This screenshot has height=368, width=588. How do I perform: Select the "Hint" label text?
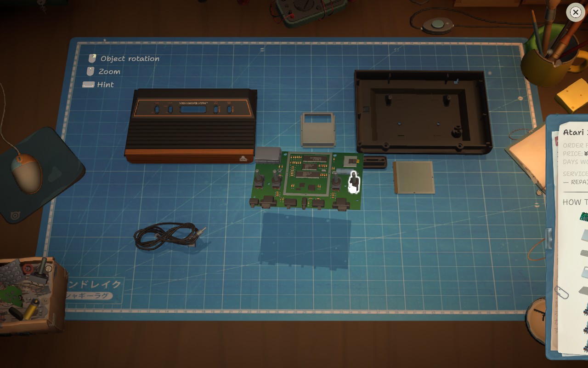105,85
